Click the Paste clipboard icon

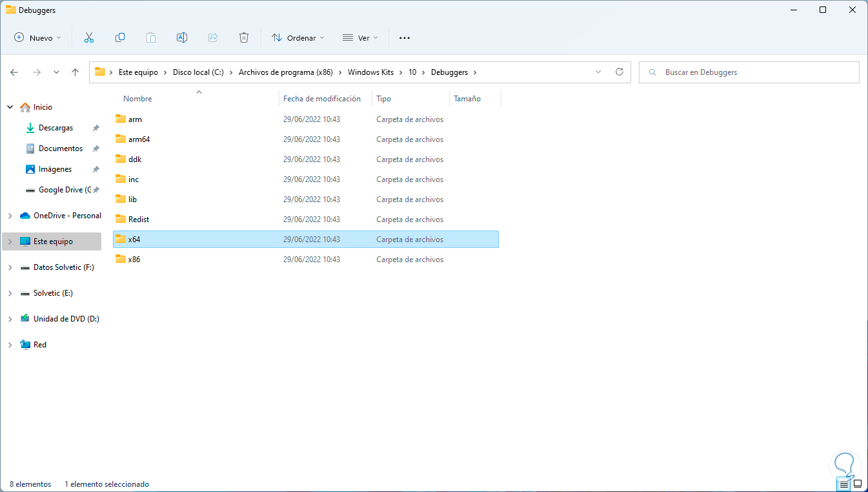(151, 38)
